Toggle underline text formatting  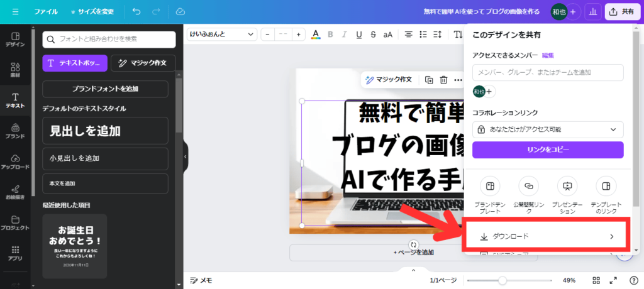pyautogui.click(x=359, y=34)
